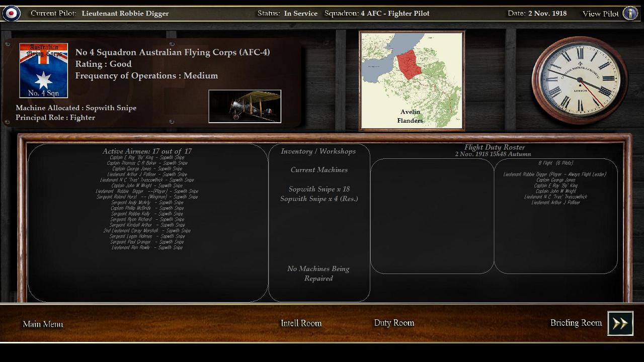Viewport: 644px width, 362px height.
Task: Open the View Pilot info icon
Action: point(630,13)
